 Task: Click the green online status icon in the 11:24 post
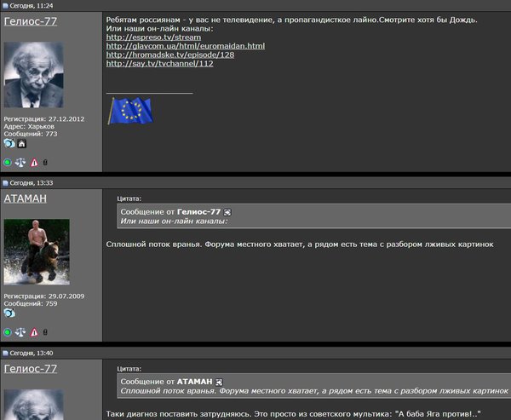(x=8, y=162)
